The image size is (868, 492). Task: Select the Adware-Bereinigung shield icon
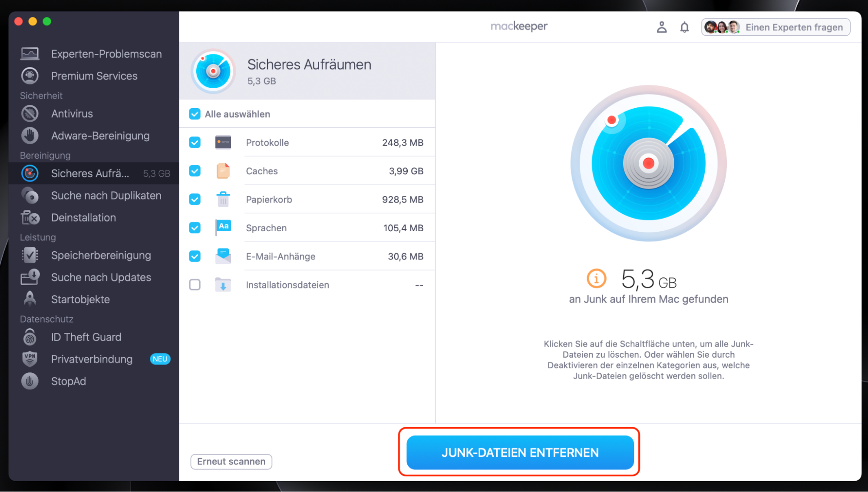coord(30,136)
